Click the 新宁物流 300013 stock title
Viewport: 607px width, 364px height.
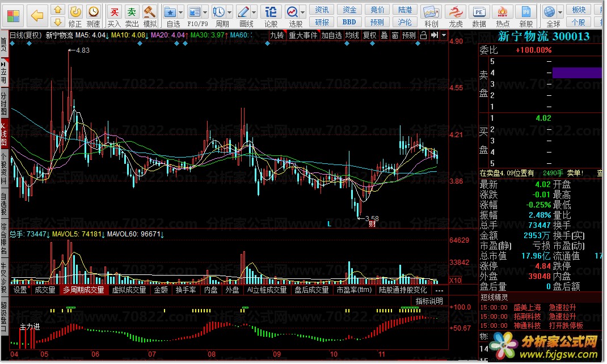[543, 37]
